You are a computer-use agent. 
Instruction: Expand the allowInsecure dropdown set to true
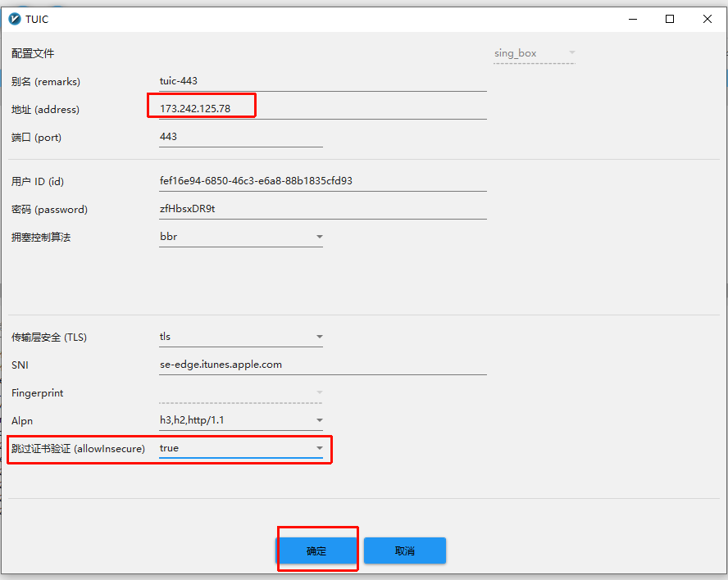tap(319, 449)
